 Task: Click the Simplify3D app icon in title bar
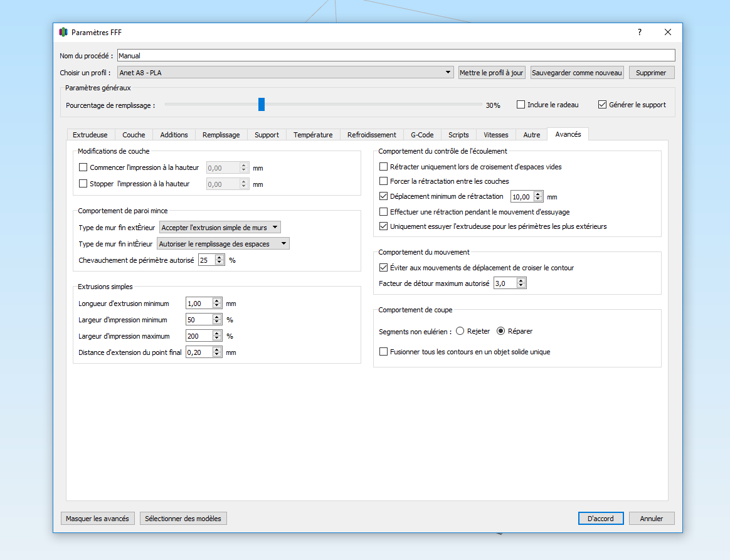pyautogui.click(x=63, y=32)
